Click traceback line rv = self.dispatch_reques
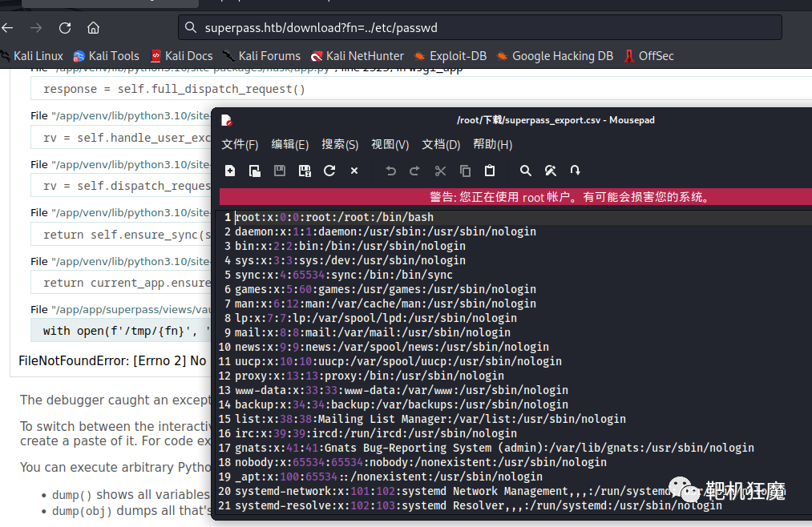Viewport: 812px width, 527px height. (127, 186)
